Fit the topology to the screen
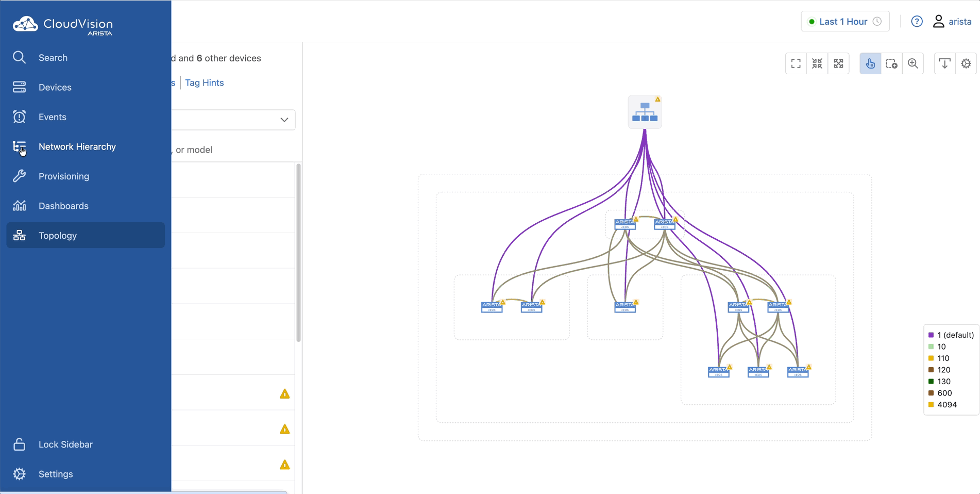Screen dimensions: 980x494 (796, 63)
